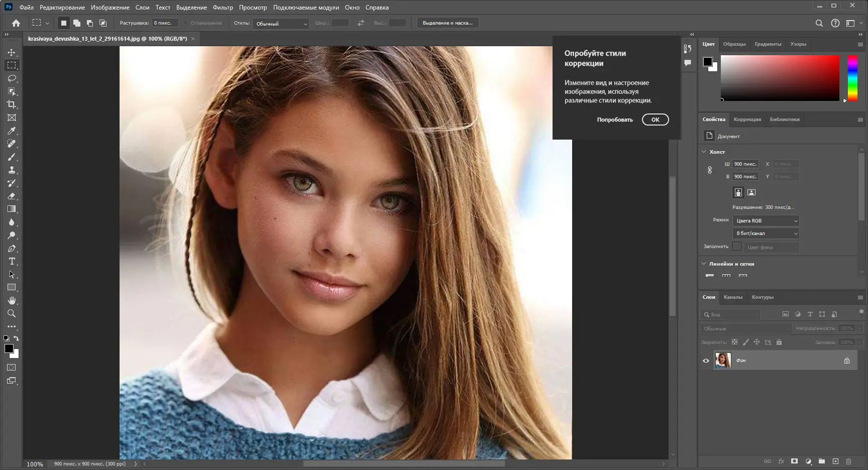Select the Hand tool
This screenshot has height=470, width=868.
12,300
